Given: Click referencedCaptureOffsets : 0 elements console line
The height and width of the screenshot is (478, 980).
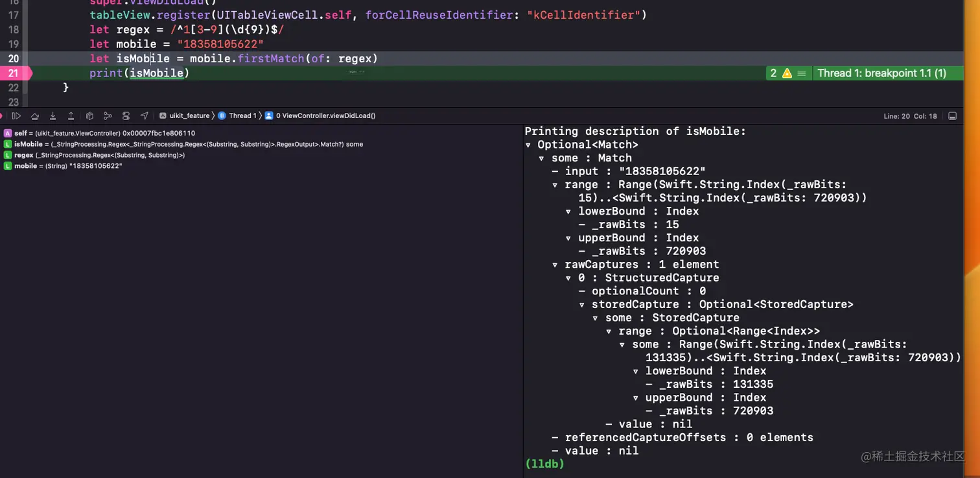Looking at the screenshot, I should [x=682, y=437].
